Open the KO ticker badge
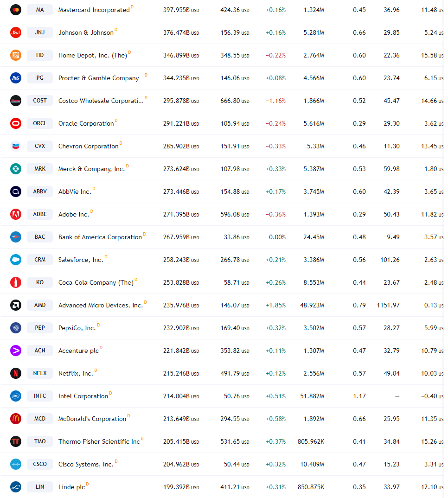This screenshot has height=498, width=448. pyautogui.click(x=40, y=282)
